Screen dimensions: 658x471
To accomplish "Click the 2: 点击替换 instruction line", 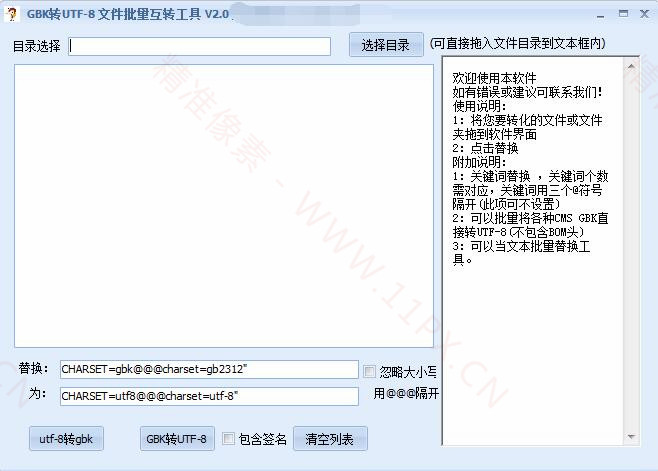I will tap(485, 148).
